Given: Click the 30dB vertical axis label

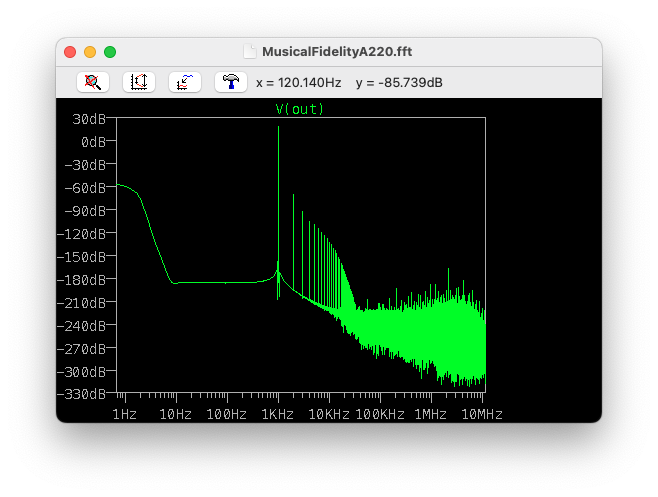Looking at the screenshot, I should [x=89, y=119].
